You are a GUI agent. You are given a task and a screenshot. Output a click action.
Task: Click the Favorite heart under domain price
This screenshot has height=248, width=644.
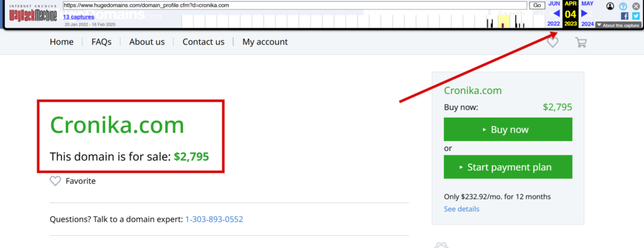55,181
